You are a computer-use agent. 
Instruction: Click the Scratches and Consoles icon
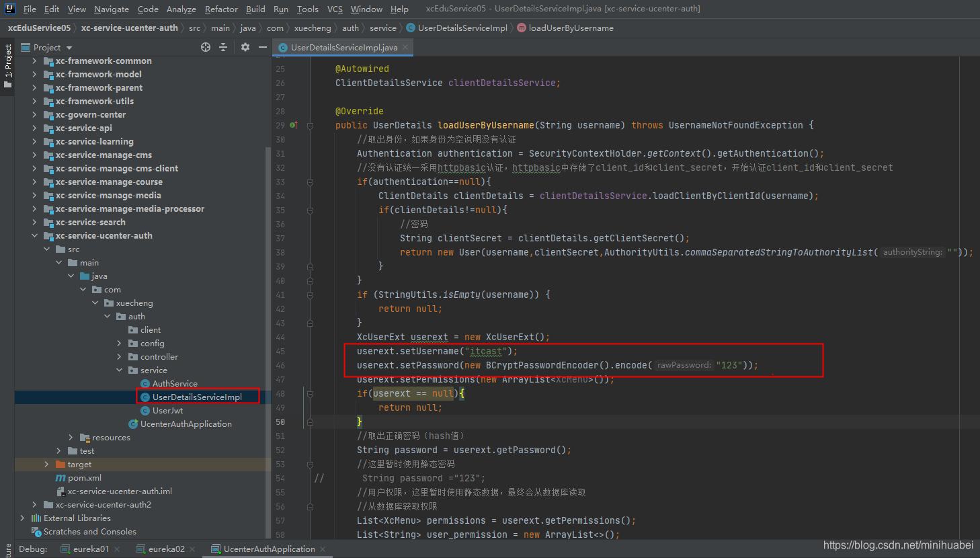[x=36, y=531]
